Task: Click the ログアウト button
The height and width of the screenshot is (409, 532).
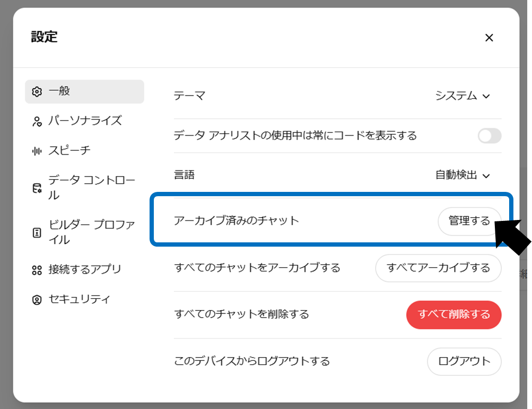Action: (464, 361)
